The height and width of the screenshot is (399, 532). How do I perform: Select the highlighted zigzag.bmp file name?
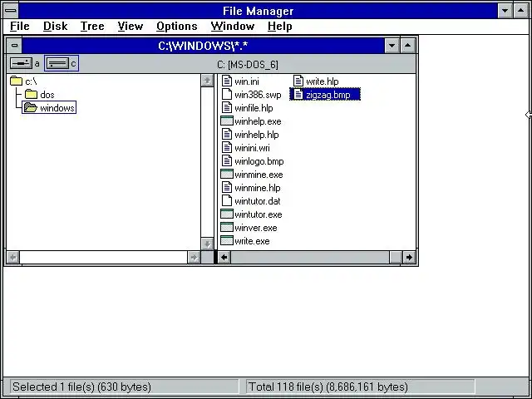[328, 95]
